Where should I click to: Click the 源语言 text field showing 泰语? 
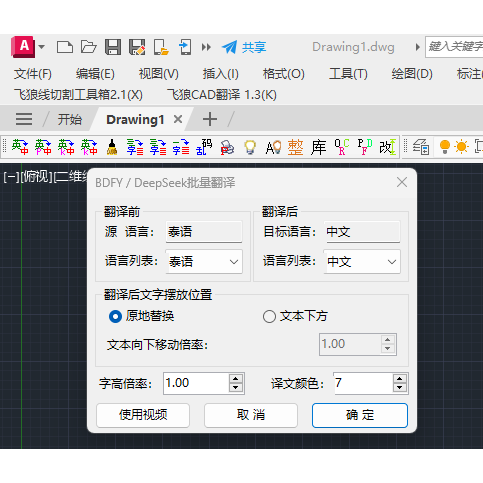204,231
